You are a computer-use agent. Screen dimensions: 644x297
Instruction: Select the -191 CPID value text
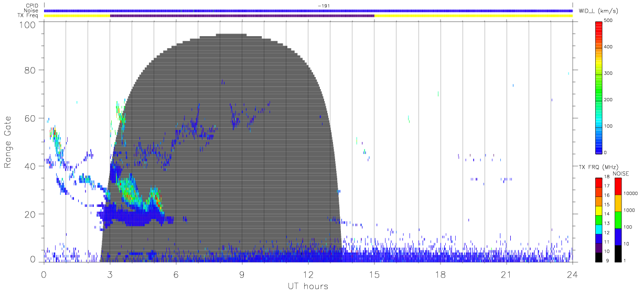(x=323, y=6)
